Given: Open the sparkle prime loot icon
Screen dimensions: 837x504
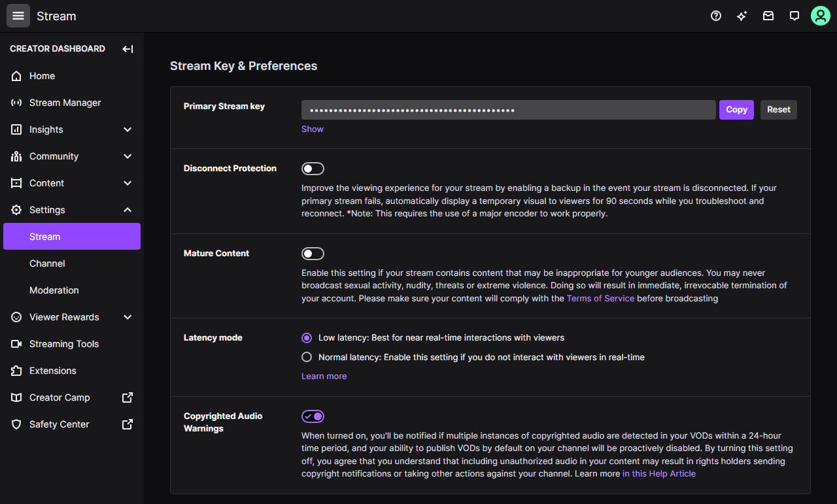Looking at the screenshot, I should (742, 16).
